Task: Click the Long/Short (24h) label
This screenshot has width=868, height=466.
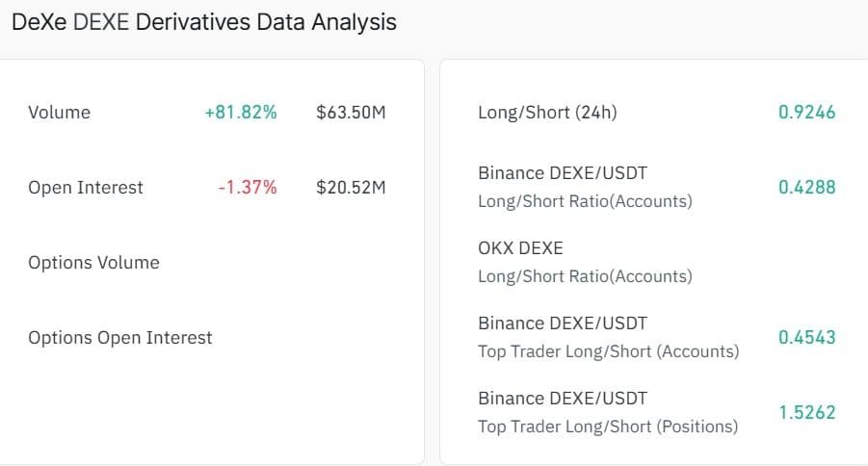Action: point(547,113)
